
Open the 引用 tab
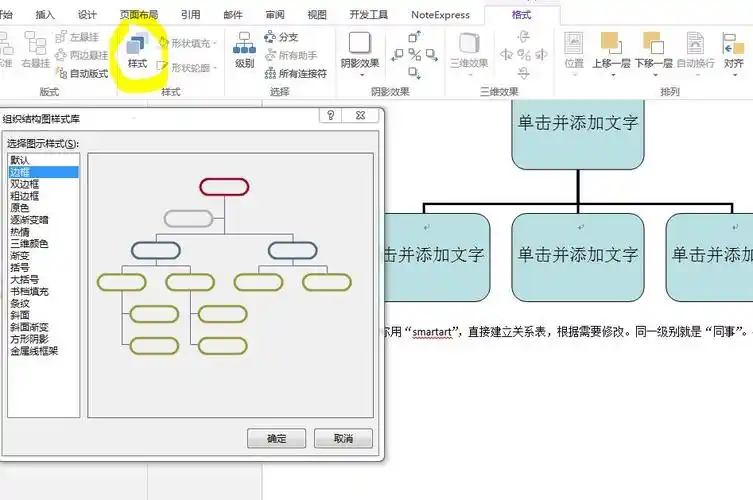tap(191, 15)
